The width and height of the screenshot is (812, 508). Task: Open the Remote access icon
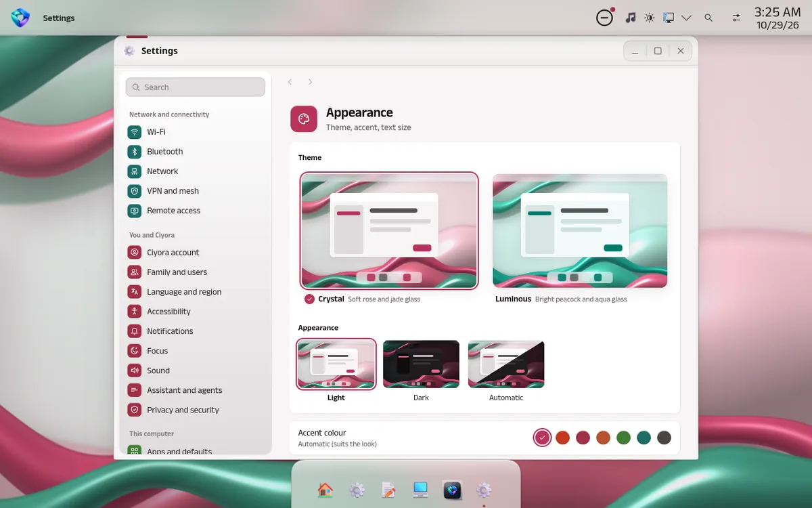click(x=135, y=211)
